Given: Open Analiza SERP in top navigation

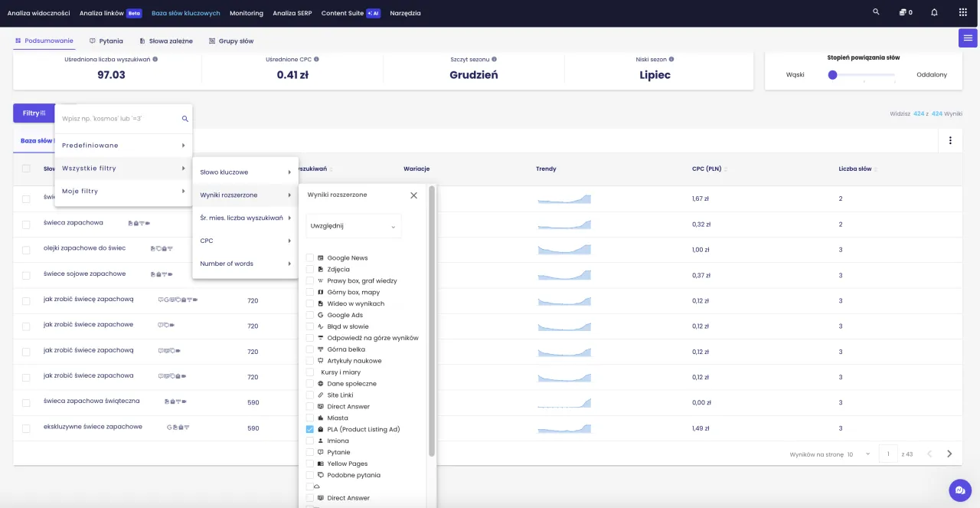Looking at the screenshot, I should point(292,13).
